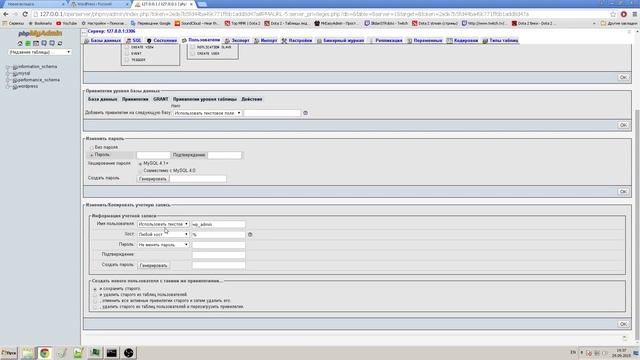Click the reload navigation icon in sidebar
Image resolution: width=640 pixels, height=360 pixels.
pyautogui.click(x=60, y=43)
